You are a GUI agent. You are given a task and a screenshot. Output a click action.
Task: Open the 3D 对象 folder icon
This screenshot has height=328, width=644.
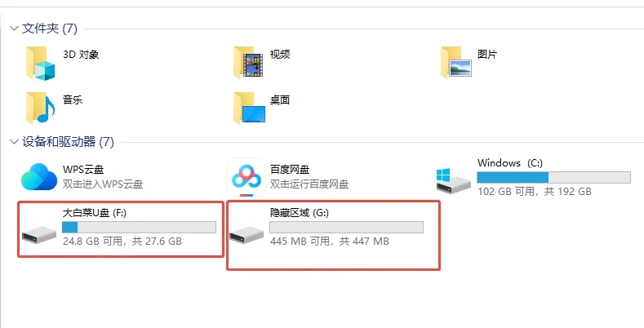click(x=40, y=63)
